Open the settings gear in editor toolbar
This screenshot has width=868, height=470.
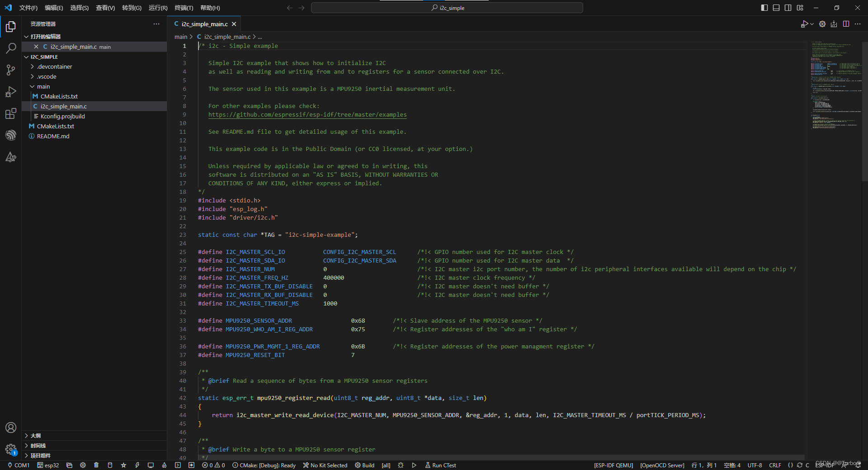coord(822,24)
